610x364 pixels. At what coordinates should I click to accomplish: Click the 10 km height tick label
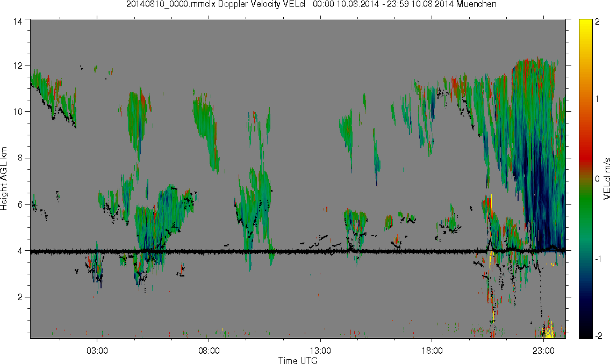(18, 112)
